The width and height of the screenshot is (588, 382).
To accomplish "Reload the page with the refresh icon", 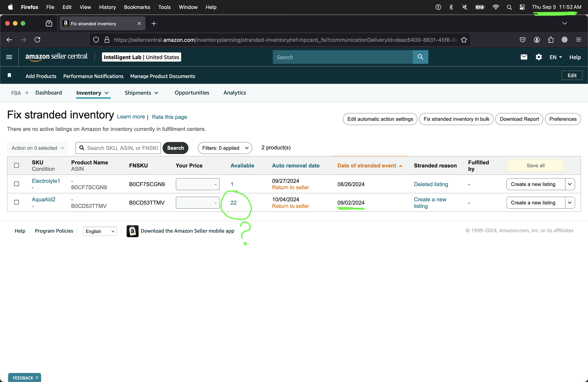I will [37, 40].
